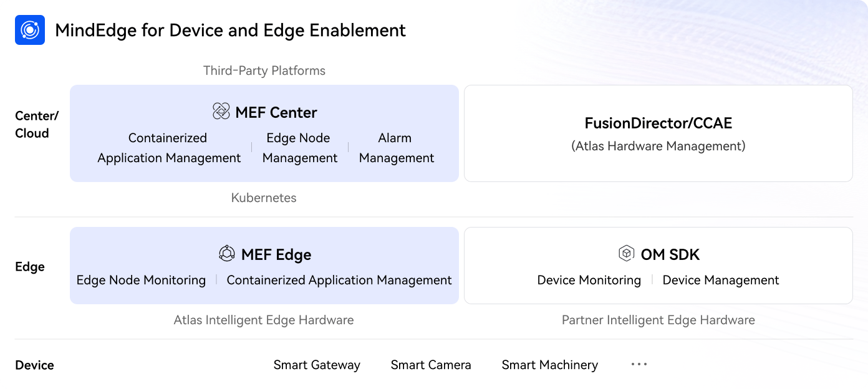Select the Third-Party Platforms label
868x389 pixels.
pos(264,71)
